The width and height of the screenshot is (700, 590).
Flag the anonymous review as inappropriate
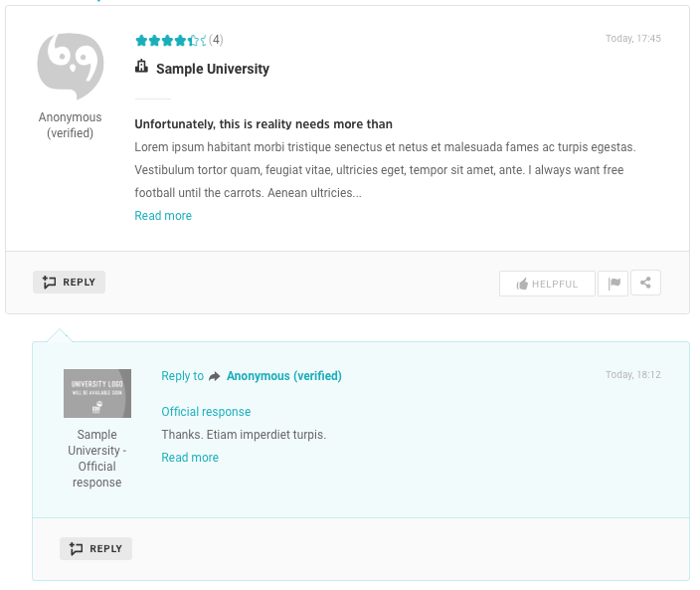(614, 284)
